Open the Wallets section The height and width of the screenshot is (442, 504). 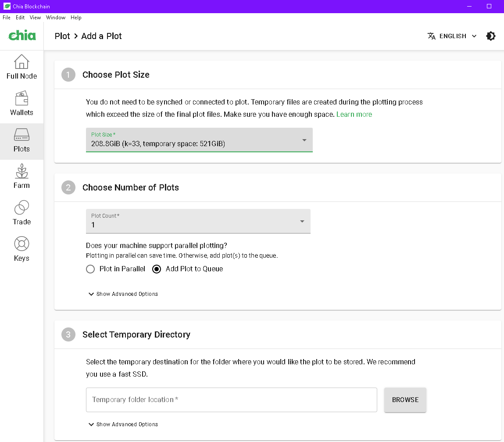[x=21, y=104]
